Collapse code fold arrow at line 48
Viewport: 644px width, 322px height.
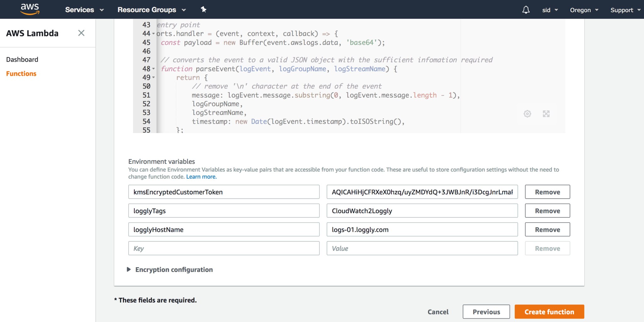click(x=153, y=69)
